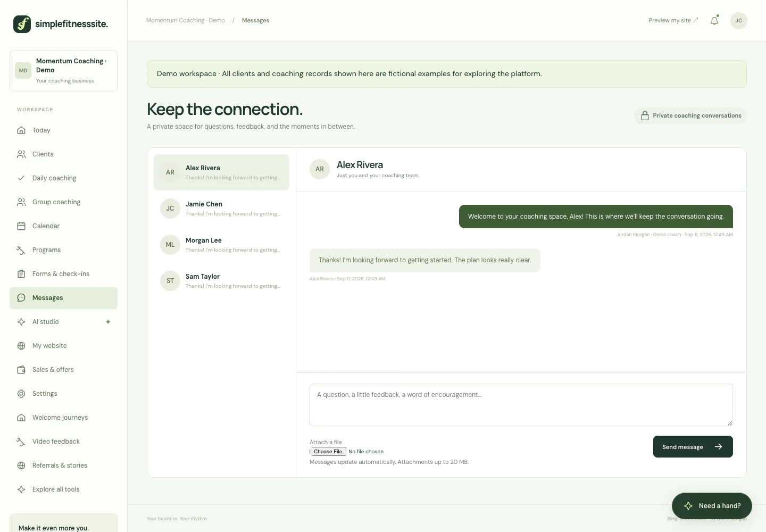Image resolution: width=766 pixels, height=532 pixels.
Task: Click the AI studio sparkle icon
Action: pos(21,322)
